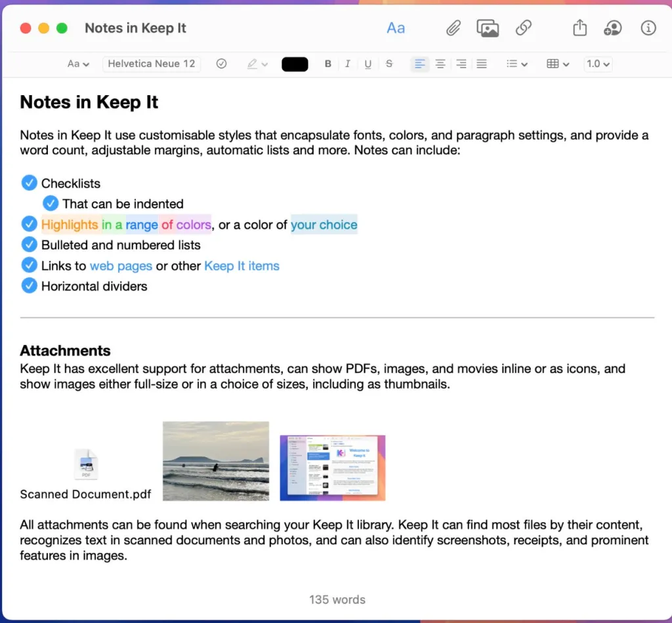This screenshot has width=672, height=623.
Task: Uncheck the Horizontal dividers checkbox
Action: pyautogui.click(x=29, y=285)
